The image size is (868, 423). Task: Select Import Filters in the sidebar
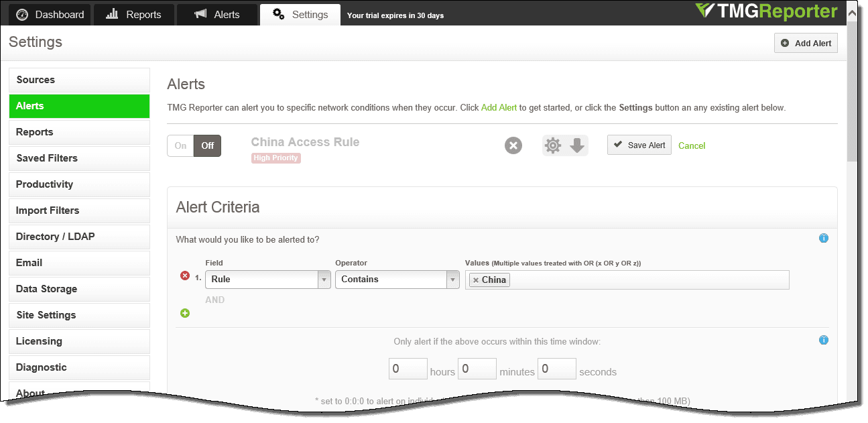click(x=79, y=210)
